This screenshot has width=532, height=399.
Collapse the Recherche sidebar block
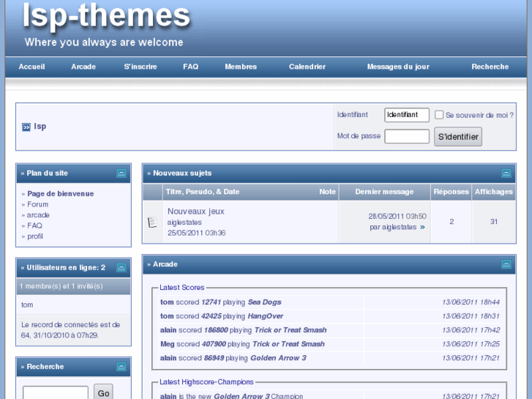point(121,366)
